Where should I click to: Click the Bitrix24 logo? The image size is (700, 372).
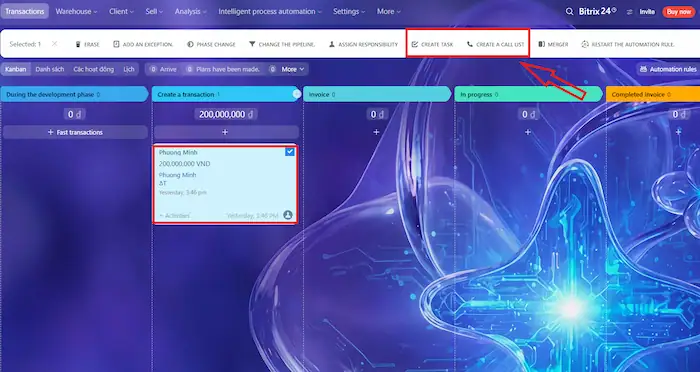pyautogui.click(x=597, y=12)
